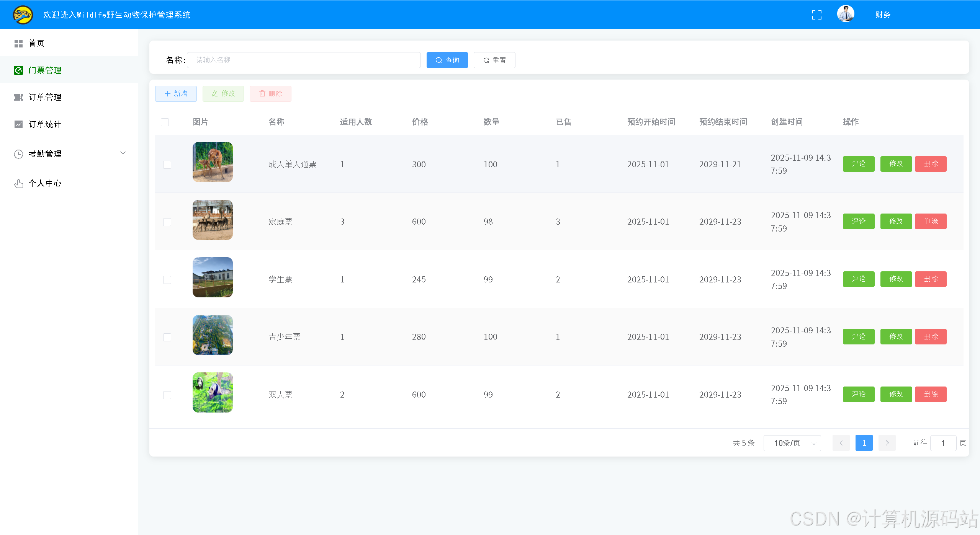The image size is (980, 535).
Task: Open the 考勤管理 menu item
Action: click(x=69, y=154)
